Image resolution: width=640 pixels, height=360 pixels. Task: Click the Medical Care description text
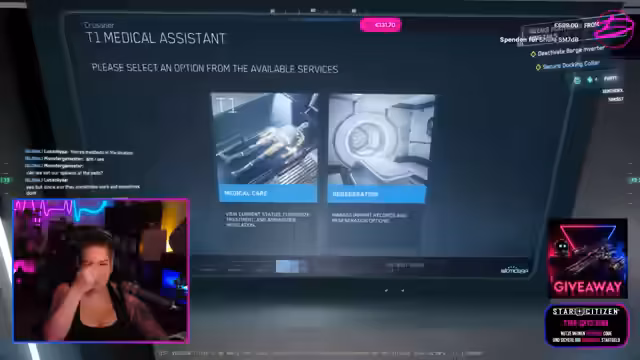pos(267,220)
